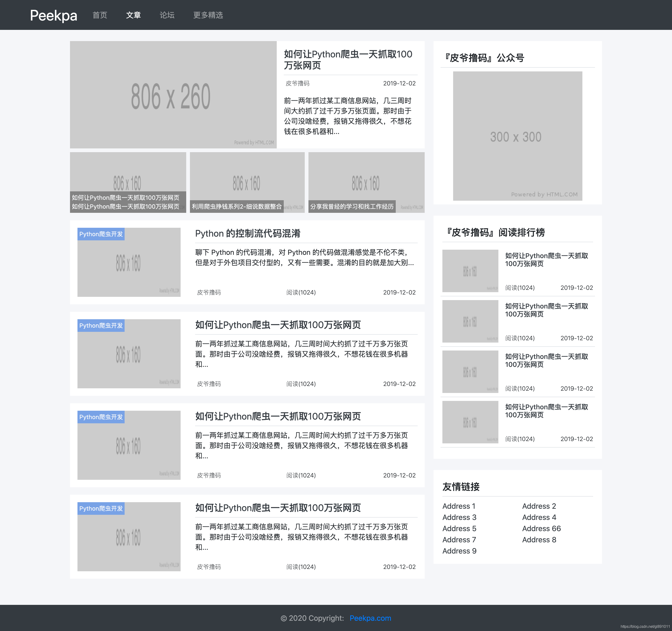Visit the Peekpa.com footer link

tap(371, 618)
